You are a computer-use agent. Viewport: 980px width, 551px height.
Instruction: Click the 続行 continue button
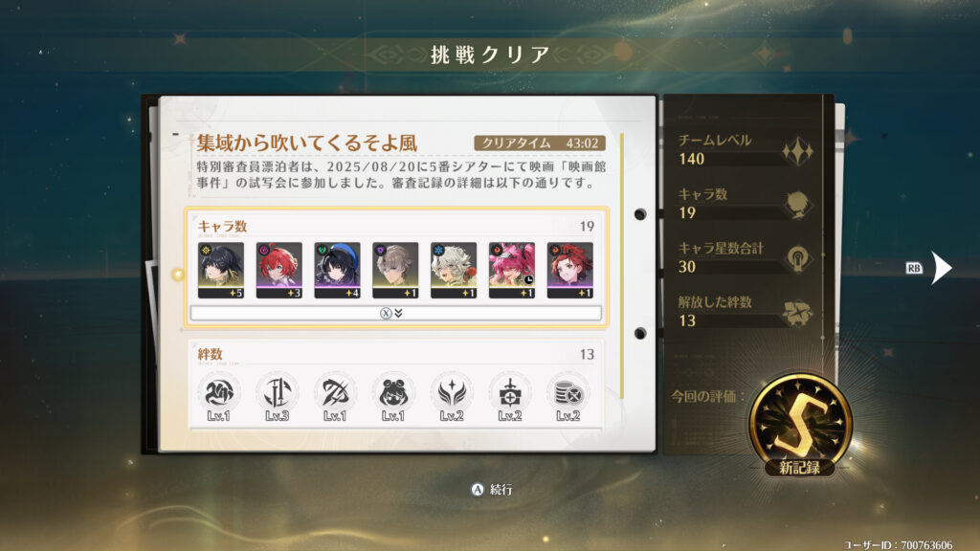492,490
